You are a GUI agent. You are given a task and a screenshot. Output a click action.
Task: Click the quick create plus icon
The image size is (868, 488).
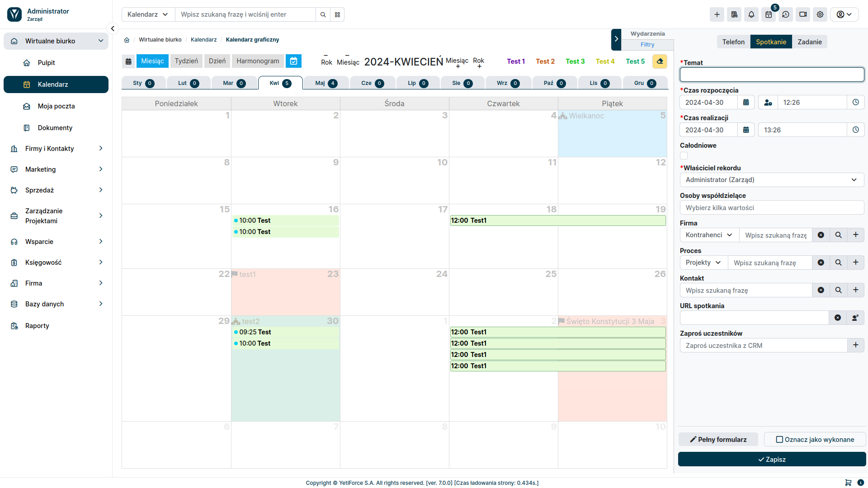pos(717,14)
